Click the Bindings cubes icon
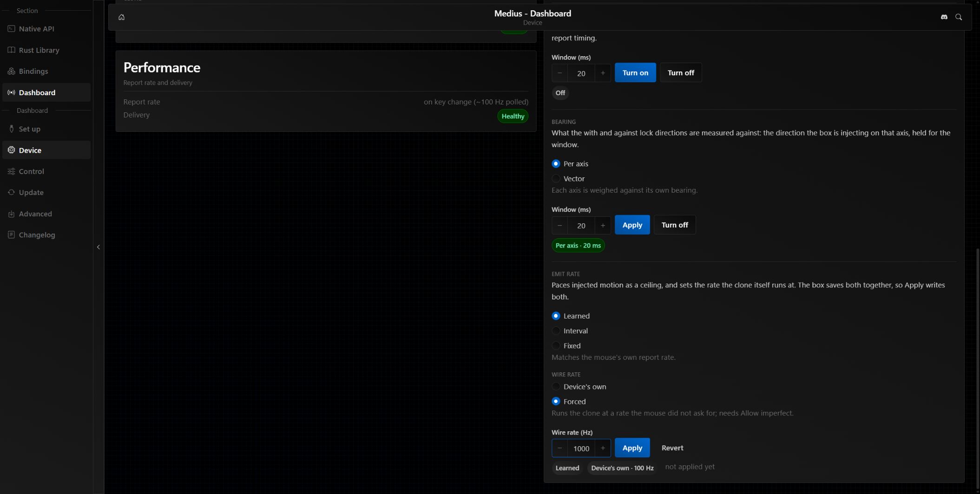The image size is (980, 494). point(11,71)
